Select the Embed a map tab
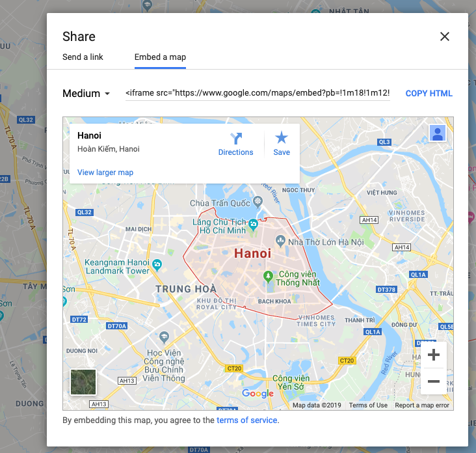 tap(160, 57)
